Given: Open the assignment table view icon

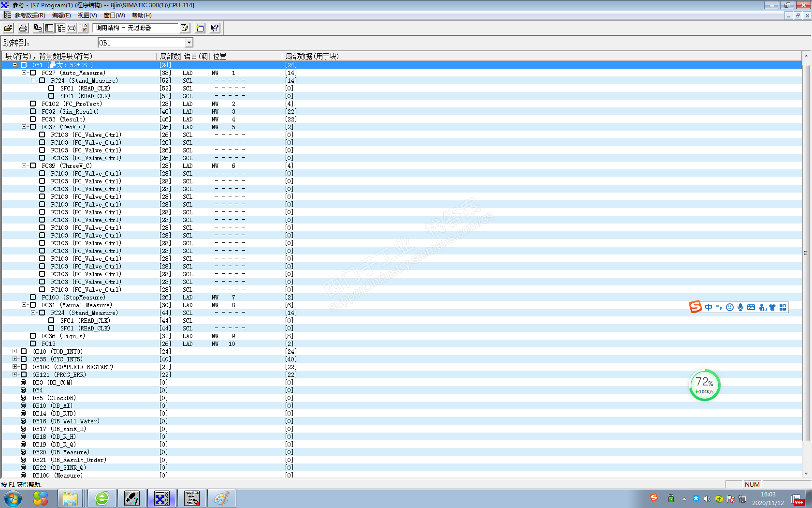Looking at the screenshot, I should (x=49, y=28).
